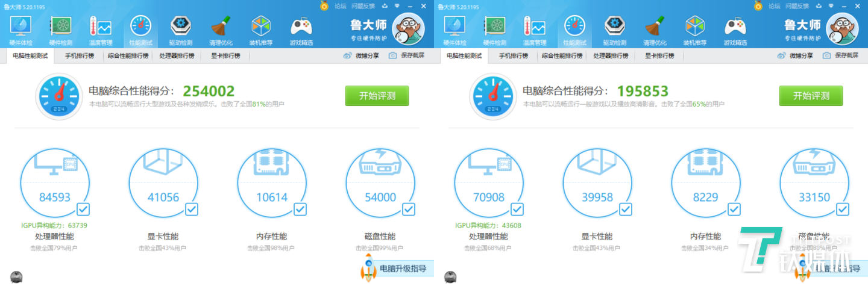Click the skin icon in the 254002-score window title bar
Image resolution: width=868 pixels, height=289 pixels.
pos(384,6)
